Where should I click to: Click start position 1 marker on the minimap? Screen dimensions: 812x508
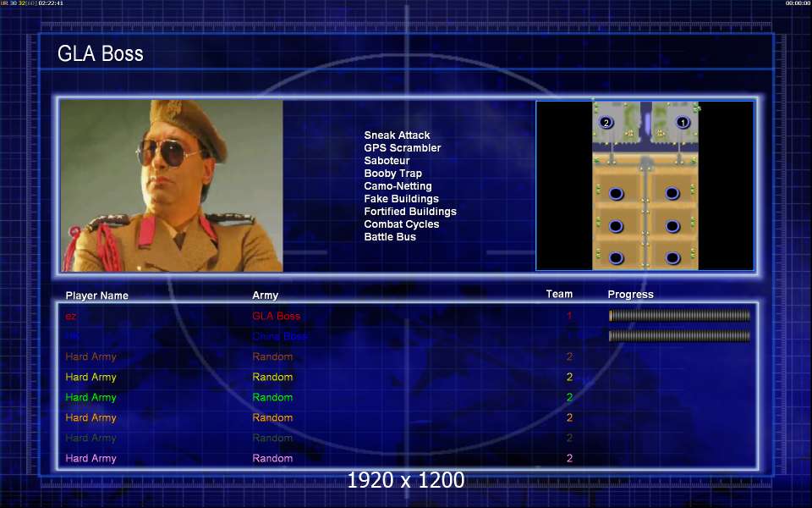[683, 123]
